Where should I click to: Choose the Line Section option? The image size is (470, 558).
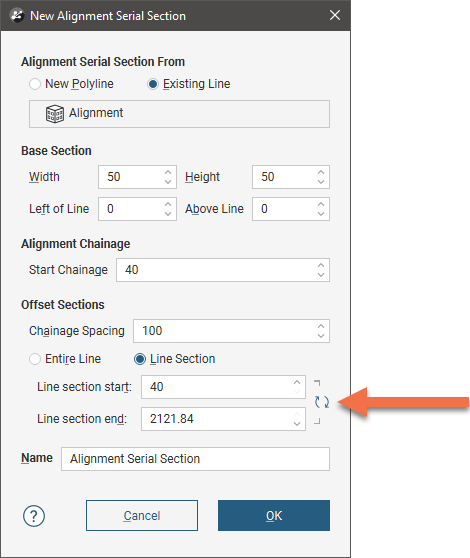[140, 359]
